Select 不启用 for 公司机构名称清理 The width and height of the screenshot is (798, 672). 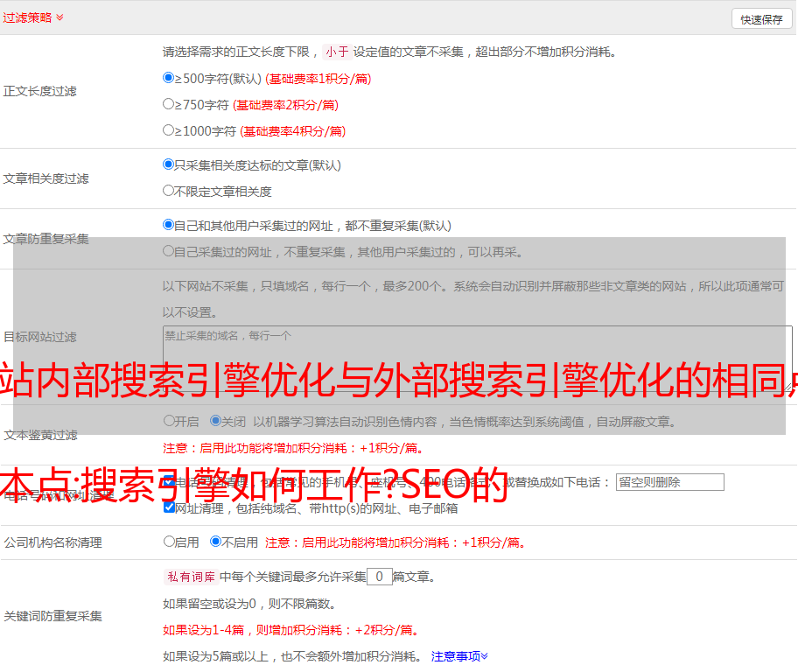pyautogui.click(x=215, y=541)
